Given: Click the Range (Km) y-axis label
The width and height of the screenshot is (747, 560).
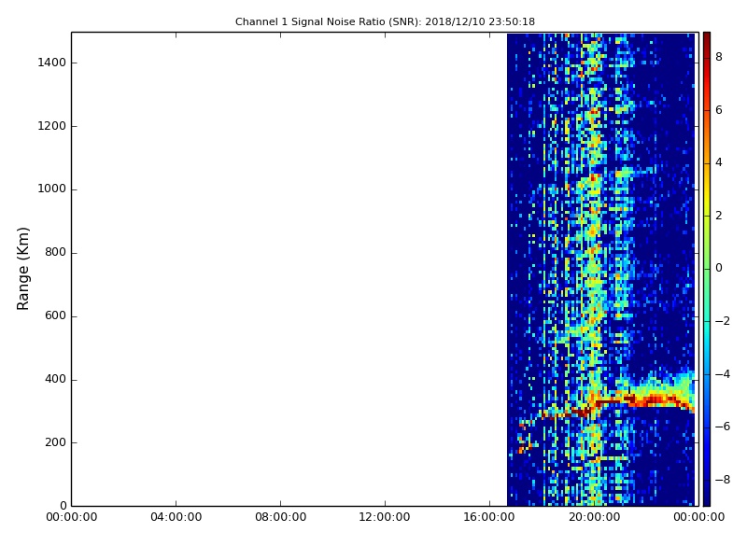Looking at the screenshot, I should pos(24,268).
